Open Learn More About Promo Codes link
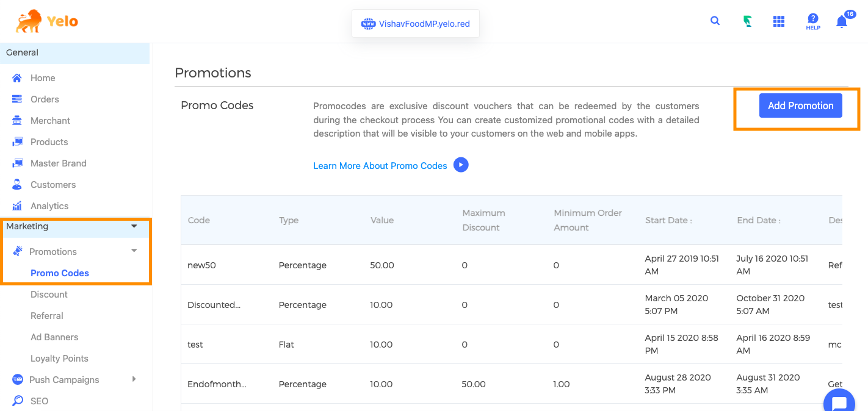The height and width of the screenshot is (411, 868). point(380,166)
